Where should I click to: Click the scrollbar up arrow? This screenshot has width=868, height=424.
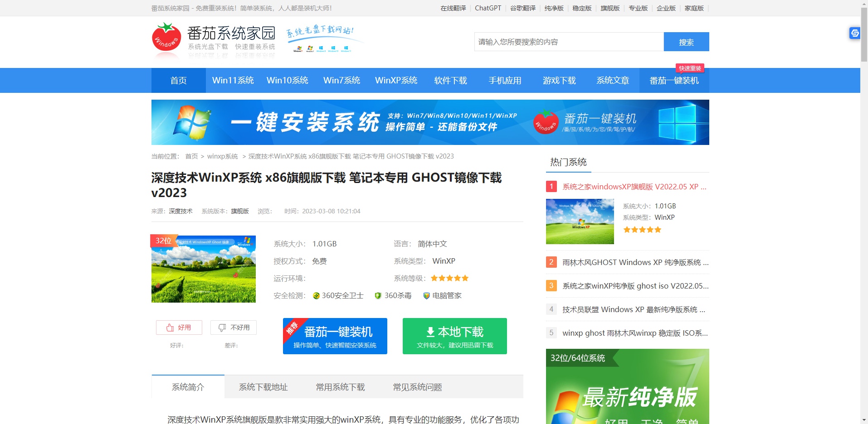864,4
